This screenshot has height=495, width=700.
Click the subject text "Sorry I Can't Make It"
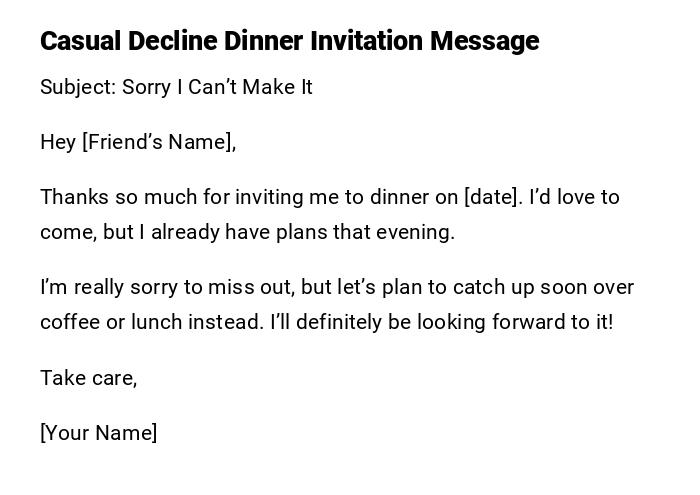point(218,87)
